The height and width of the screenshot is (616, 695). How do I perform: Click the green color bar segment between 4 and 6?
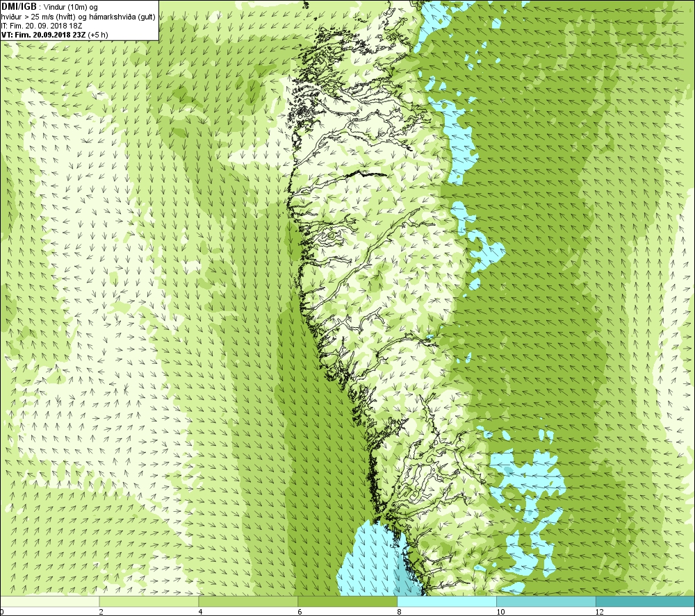point(248,601)
